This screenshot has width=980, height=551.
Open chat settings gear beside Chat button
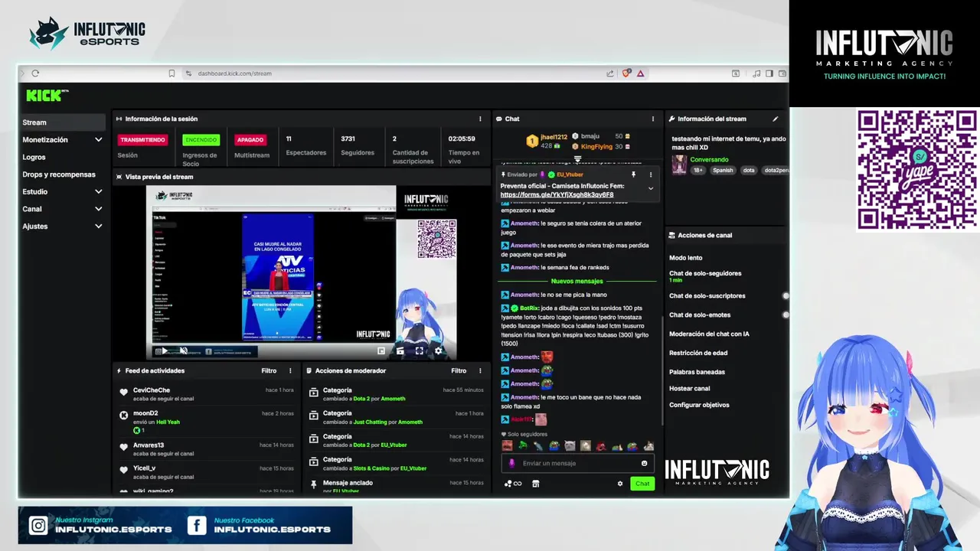[620, 484]
